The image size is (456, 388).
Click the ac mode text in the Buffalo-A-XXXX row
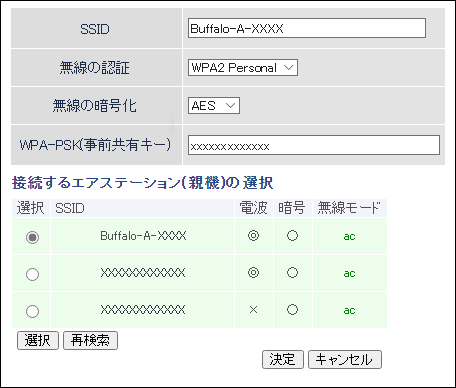349,236
